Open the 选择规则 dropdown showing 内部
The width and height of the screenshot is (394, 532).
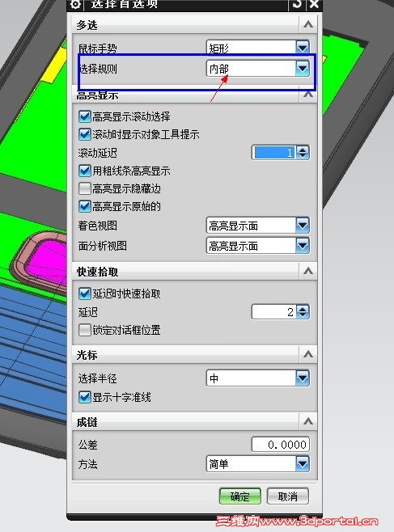258,69
